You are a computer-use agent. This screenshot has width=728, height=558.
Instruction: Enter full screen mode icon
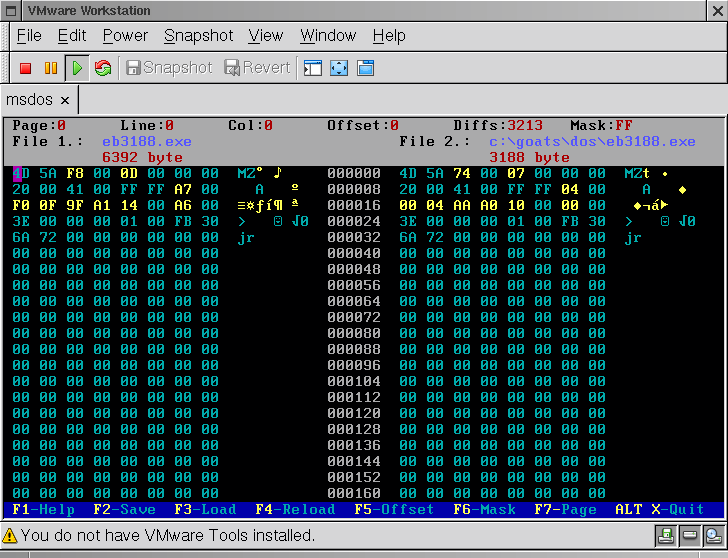tap(339, 68)
